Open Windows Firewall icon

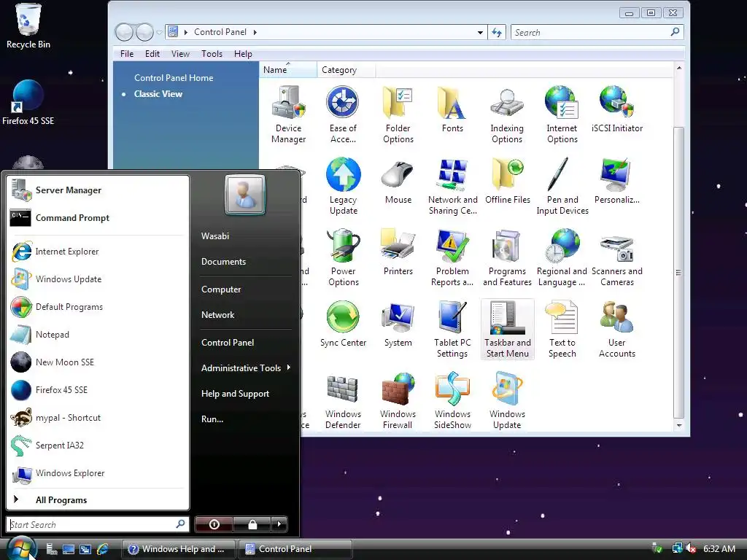[x=398, y=400]
